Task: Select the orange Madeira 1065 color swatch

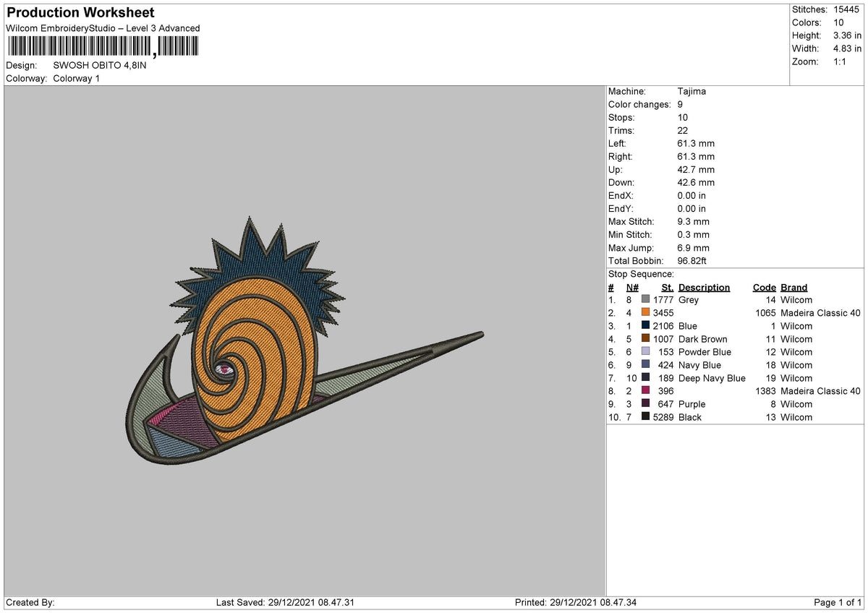Action: [x=645, y=312]
